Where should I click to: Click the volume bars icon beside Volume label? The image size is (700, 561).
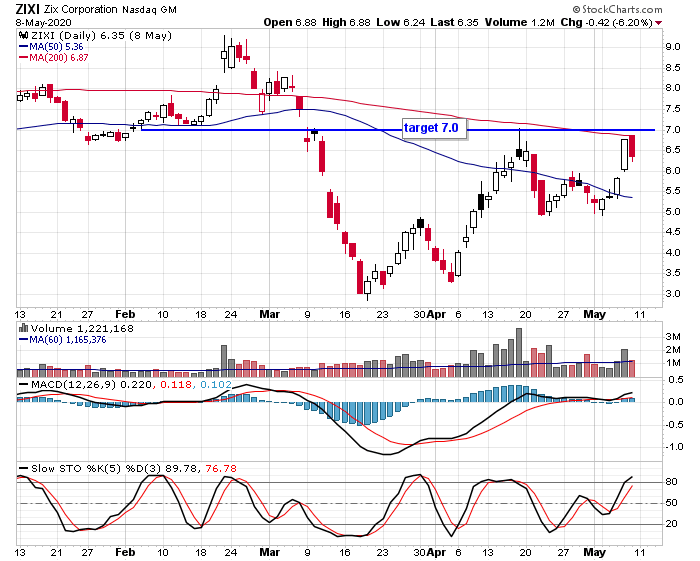(x=23, y=328)
